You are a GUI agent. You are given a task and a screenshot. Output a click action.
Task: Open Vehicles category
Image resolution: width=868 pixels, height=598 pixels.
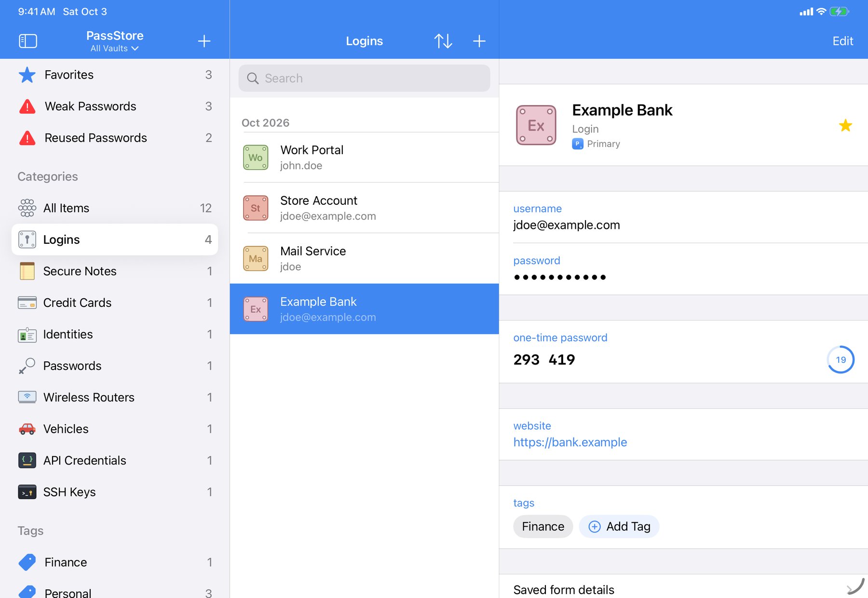115,429
